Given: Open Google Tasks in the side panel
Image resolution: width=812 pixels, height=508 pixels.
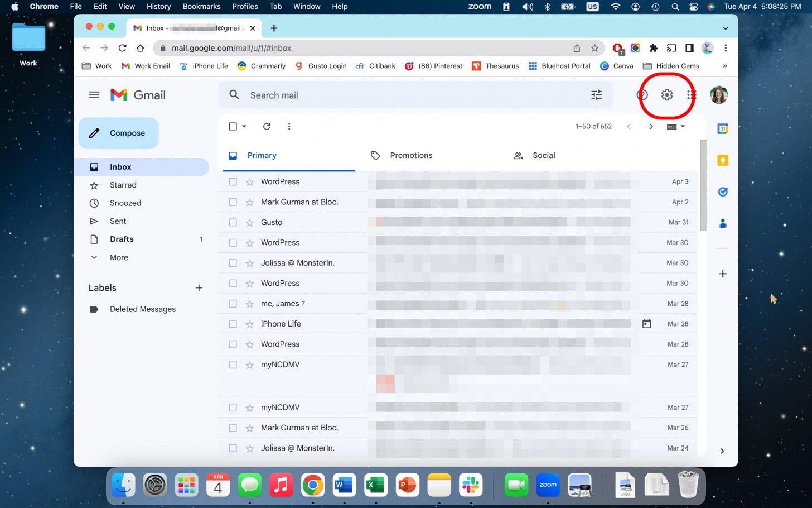Looking at the screenshot, I should 723,191.
